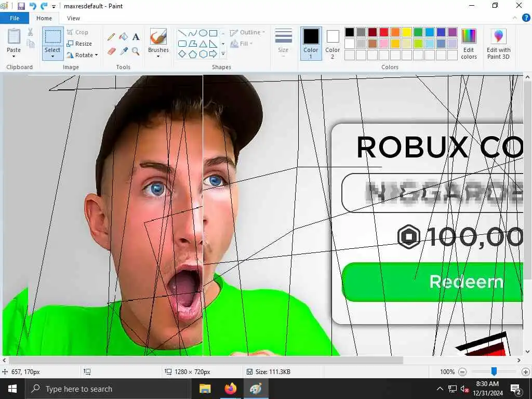This screenshot has width=532, height=399.
Task: Expand the Shapes gallery more arrow
Action: coord(223,54)
